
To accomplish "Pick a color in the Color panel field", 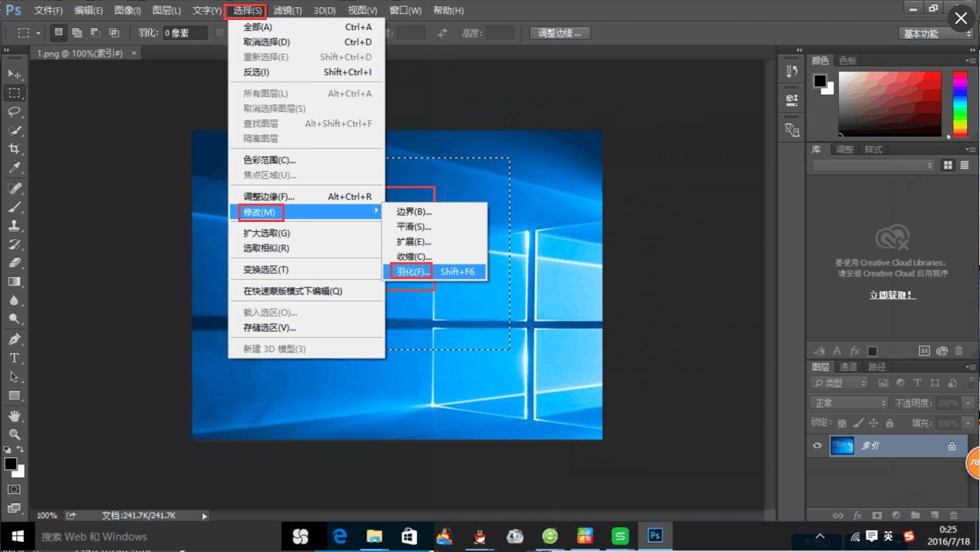I will pyautogui.click(x=890, y=104).
